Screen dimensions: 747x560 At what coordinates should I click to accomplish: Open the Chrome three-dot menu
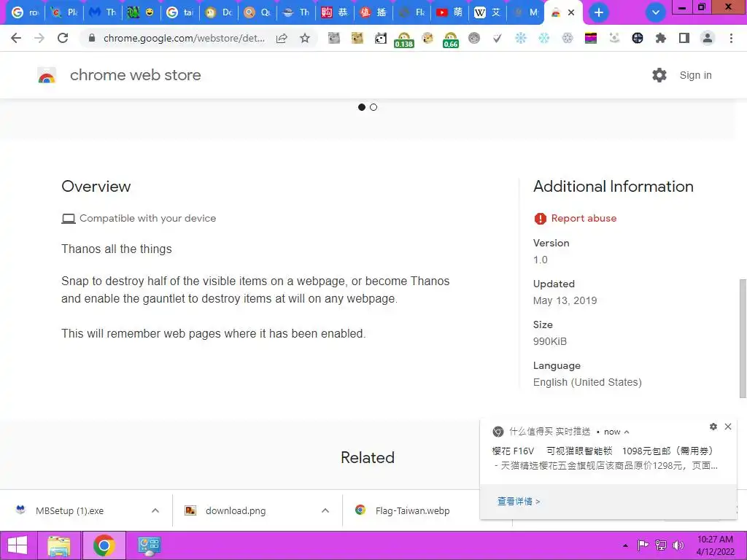pos(731,38)
